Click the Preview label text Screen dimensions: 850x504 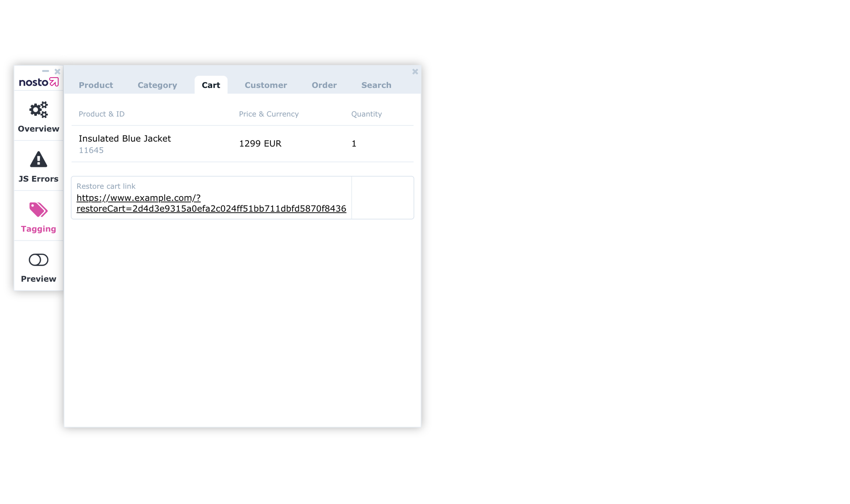click(x=38, y=279)
